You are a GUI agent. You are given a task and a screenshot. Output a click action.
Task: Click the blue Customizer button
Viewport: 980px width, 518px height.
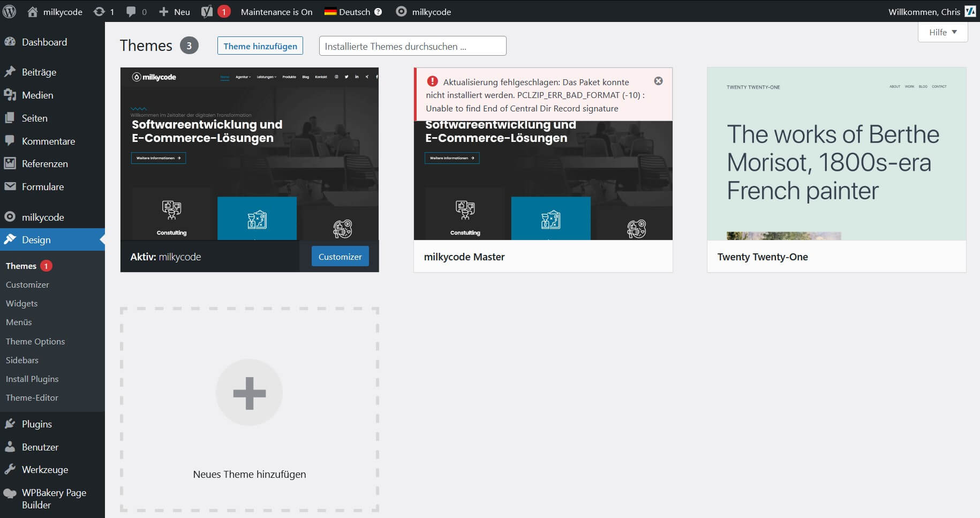340,257
